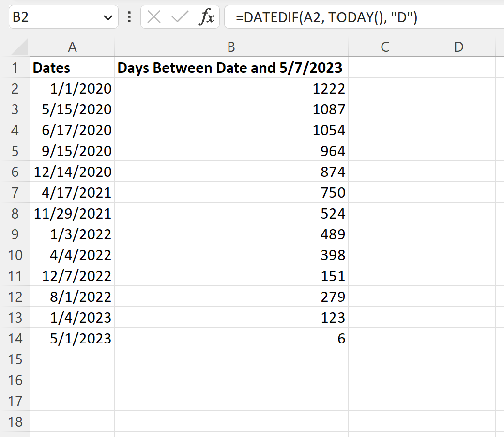Click the cell showing 123
The height and width of the screenshot is (437, 504).
click(x=231, y=317)
